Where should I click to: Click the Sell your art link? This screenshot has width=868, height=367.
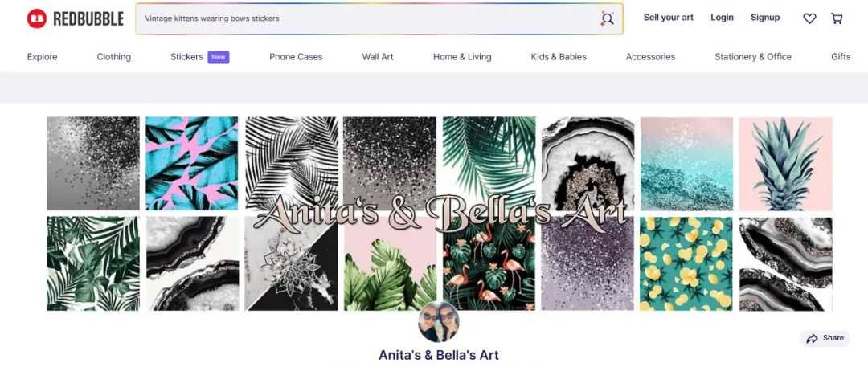pos(668,18)
